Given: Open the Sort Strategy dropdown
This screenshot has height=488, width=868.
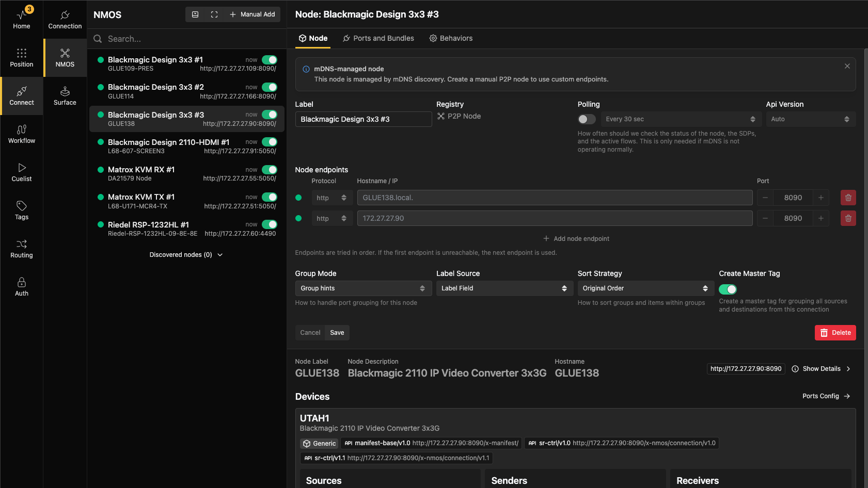Looking at the screenshot, I should [x=646, y=288].
